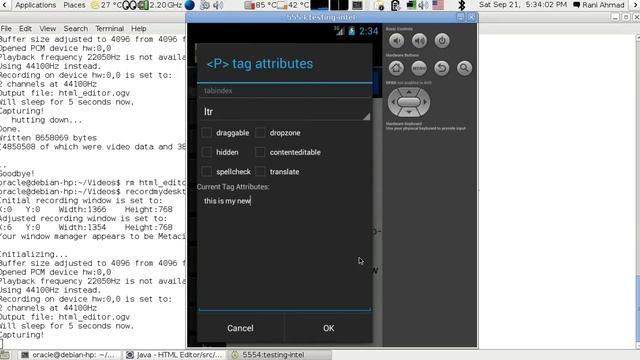Click the DPAD left arrow
The height and width of the screenshot is (360, 640).
point(393,102)
